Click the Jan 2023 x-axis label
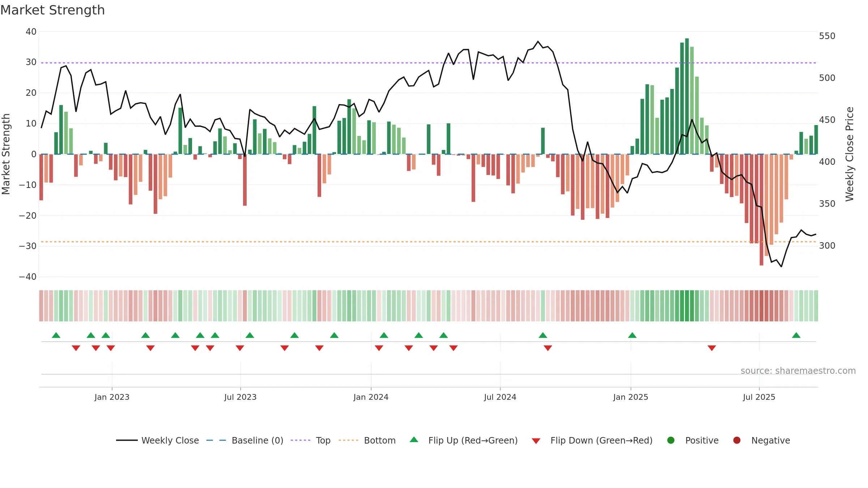The image size is (868, 488). (x=112, y=397)
